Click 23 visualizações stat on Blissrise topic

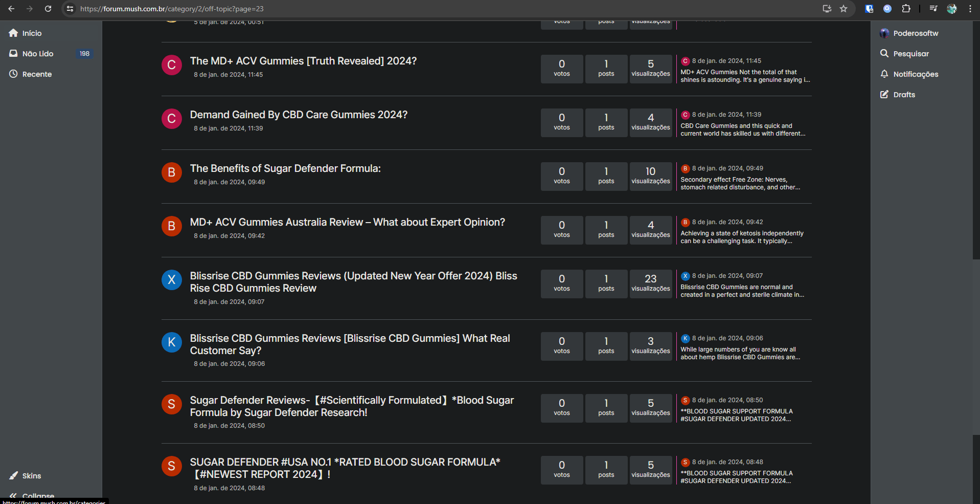coord(651,283)
